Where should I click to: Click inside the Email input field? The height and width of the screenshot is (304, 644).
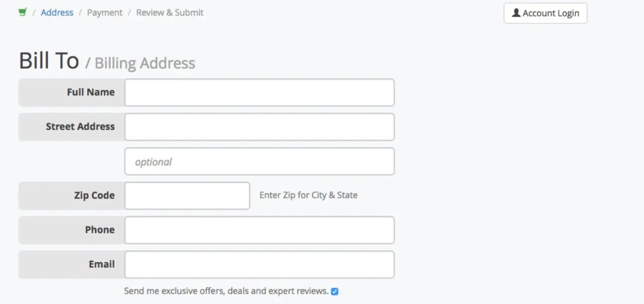click(259, 264)
